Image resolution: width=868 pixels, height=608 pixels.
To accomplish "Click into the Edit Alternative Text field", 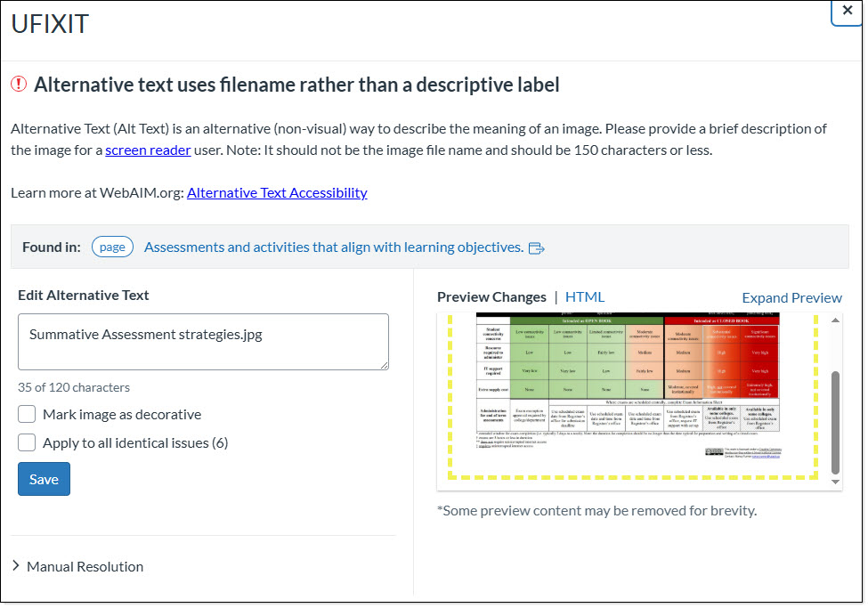I will pos(203,341).
